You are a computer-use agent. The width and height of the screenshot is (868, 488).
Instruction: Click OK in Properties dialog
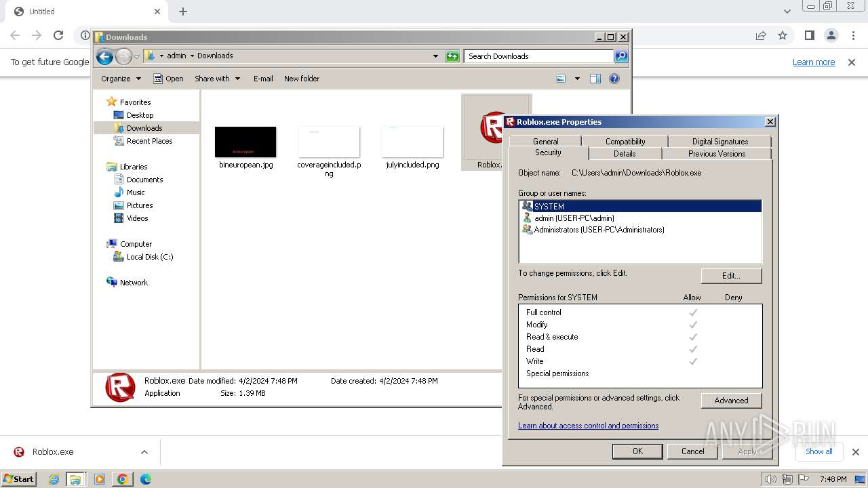(x=637, y=451)
